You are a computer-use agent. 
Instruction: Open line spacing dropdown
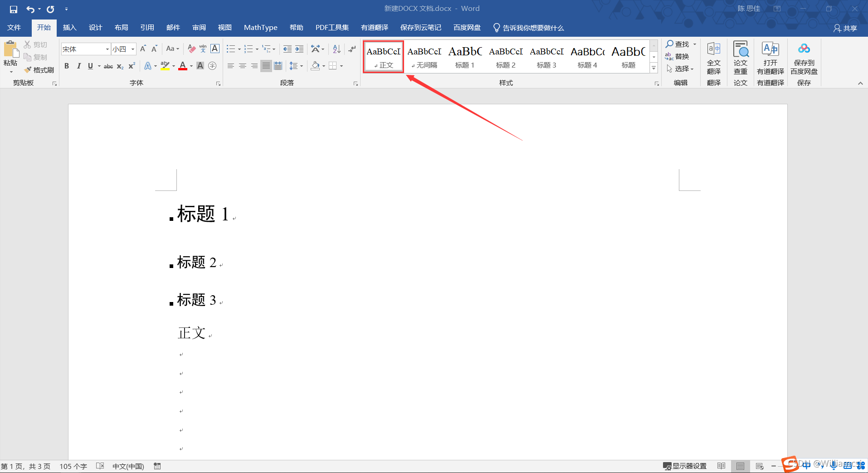pos(302,66)
